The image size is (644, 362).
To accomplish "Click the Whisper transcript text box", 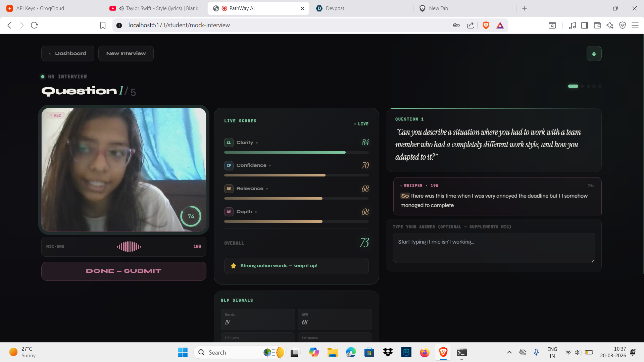I will (497, 196).
